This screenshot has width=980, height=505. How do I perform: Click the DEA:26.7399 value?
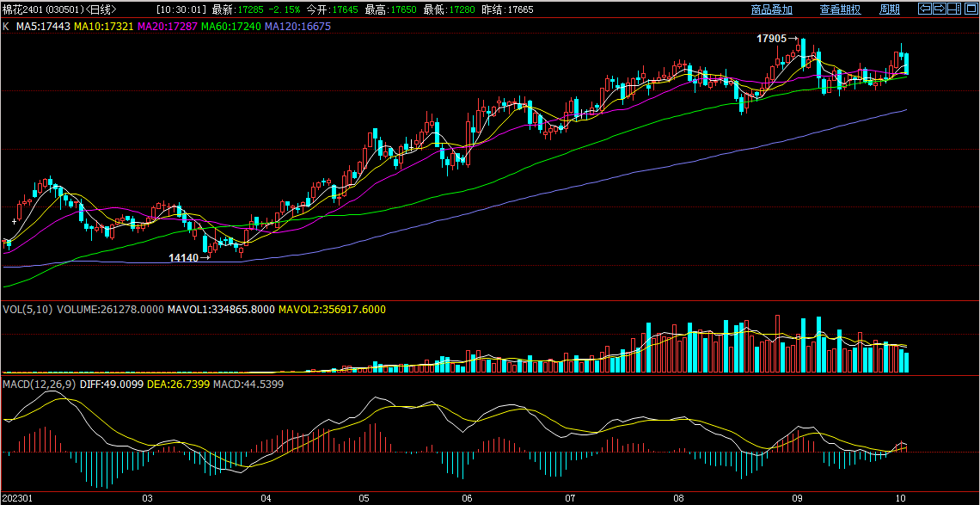(x=178, y=384)
